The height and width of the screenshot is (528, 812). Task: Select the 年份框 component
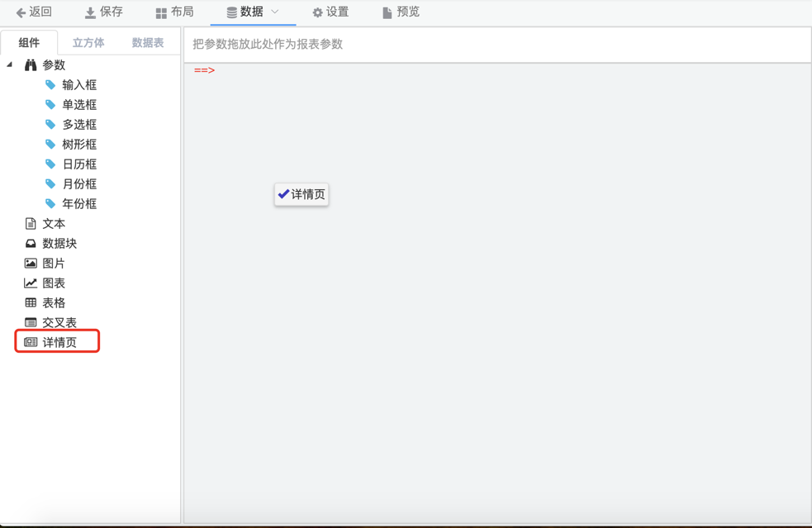(x=79, y=203)
